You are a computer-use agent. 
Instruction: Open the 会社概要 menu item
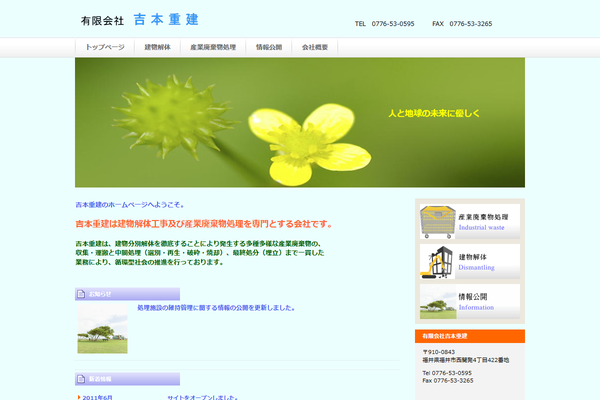[x=315, y=47]
